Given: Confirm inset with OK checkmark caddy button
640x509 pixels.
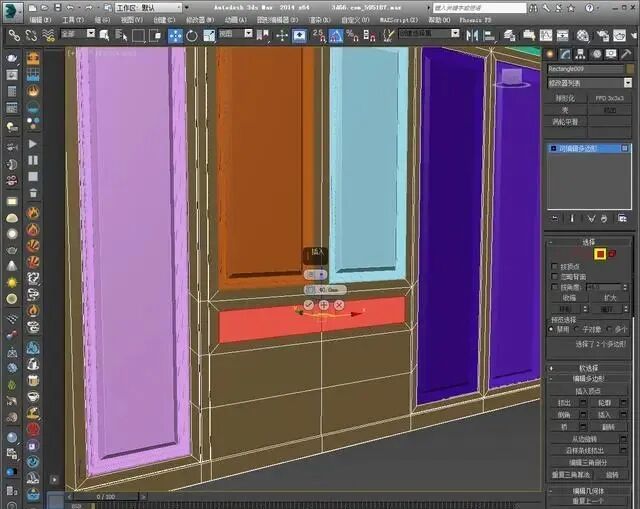Looking at the screenshot, I should (309, 305).
